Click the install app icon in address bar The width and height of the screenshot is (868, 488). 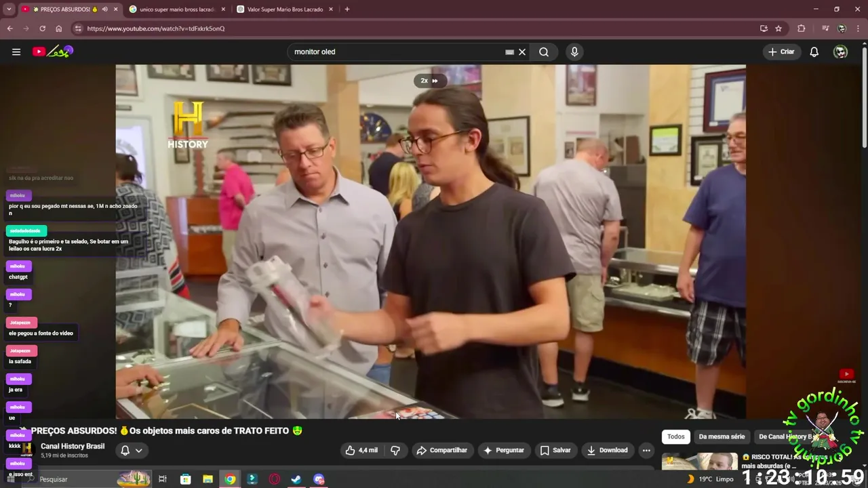pyautogui.click(x=764, y=28)
